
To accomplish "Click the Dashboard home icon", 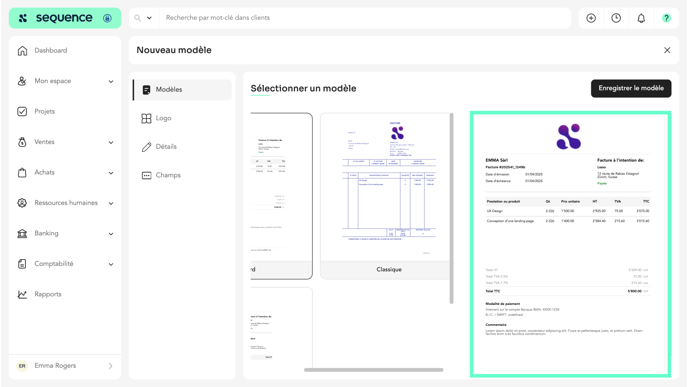I will [22, 50].
